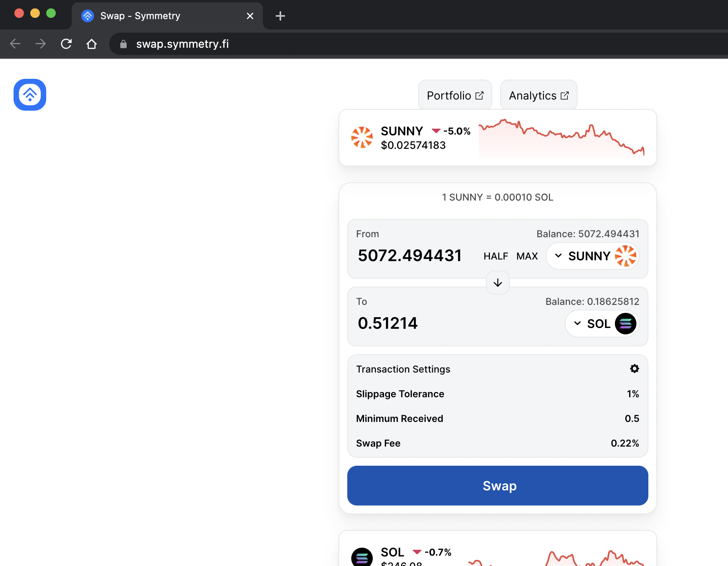The image size is (728, 566).
Task: Click the HALF amount button
Action: pyautogui.click(x=496, y=256)
